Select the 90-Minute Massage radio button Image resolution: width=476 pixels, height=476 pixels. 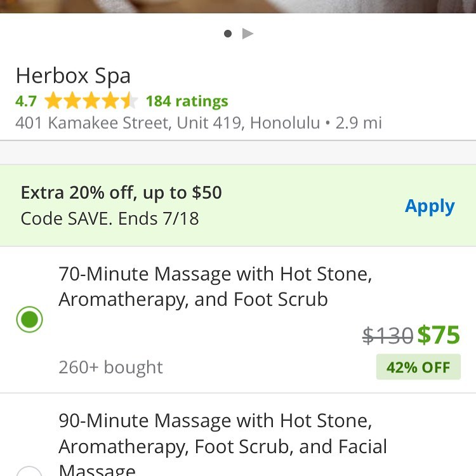29,472
